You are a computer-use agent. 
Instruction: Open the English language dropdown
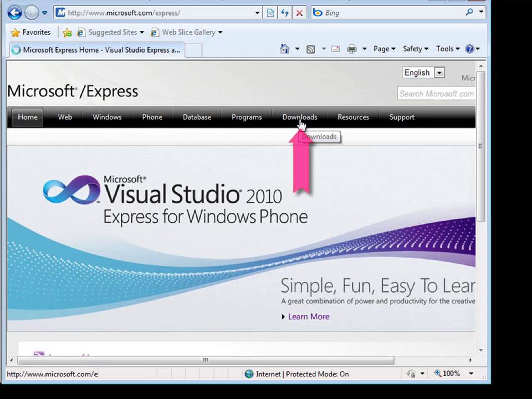(x=423, y=73)
